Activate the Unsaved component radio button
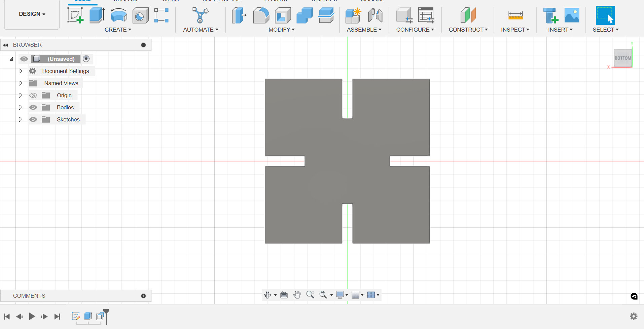This screenshot has width=644, height=329. tap(86, 59)
